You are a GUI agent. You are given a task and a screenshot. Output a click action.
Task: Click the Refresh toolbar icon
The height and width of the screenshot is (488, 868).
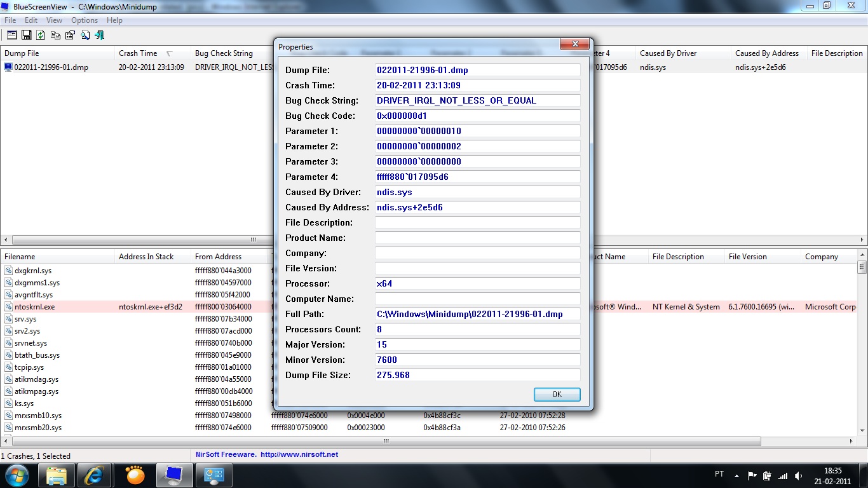tap(41, 36)
